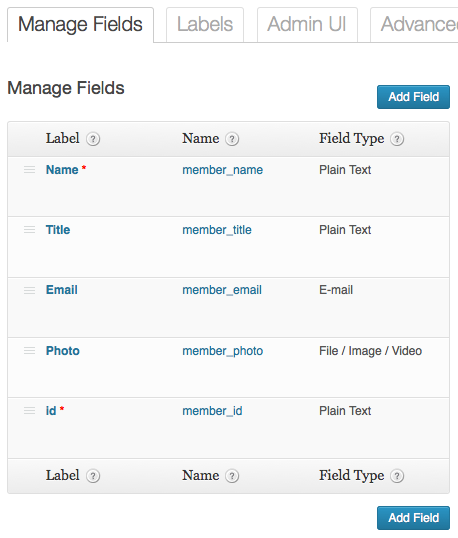Click the help icon beside header Name
458x538 pixels.
click(232, 139)
